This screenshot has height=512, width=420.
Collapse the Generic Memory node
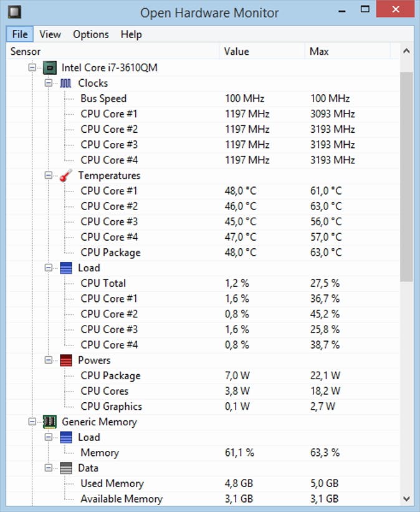[33, 422]
